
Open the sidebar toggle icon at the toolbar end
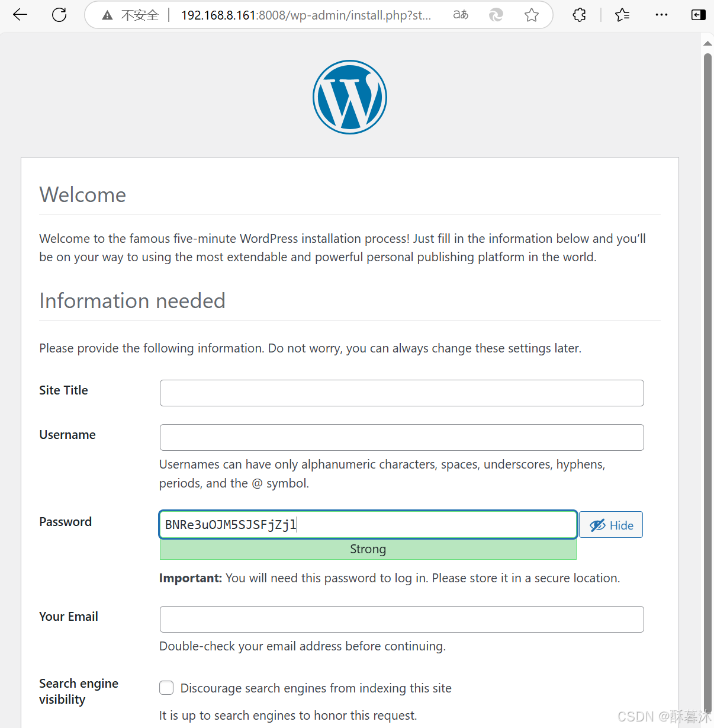point(699,15)
